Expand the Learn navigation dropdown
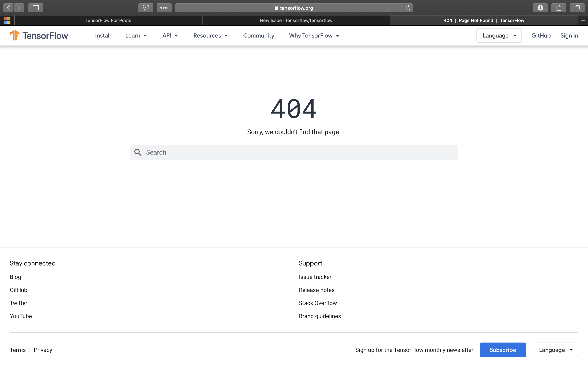This screenshot has width=588, height=367. [x=136, y=35]
